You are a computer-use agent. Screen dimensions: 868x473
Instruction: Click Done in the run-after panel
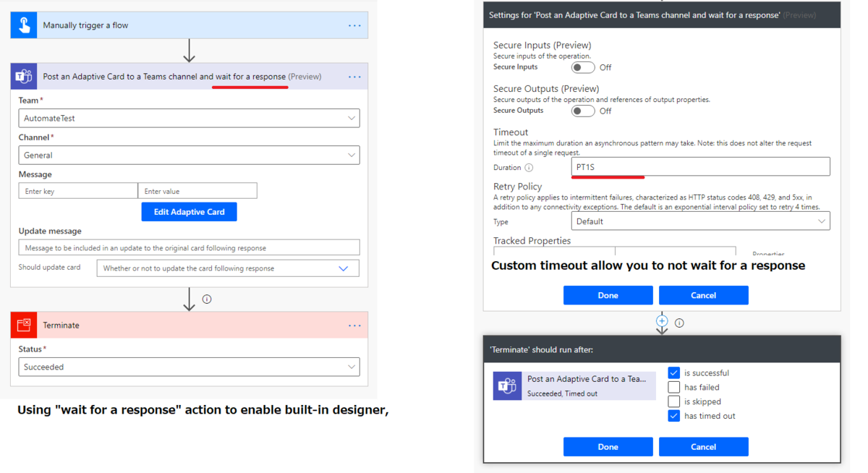[608, 447]
